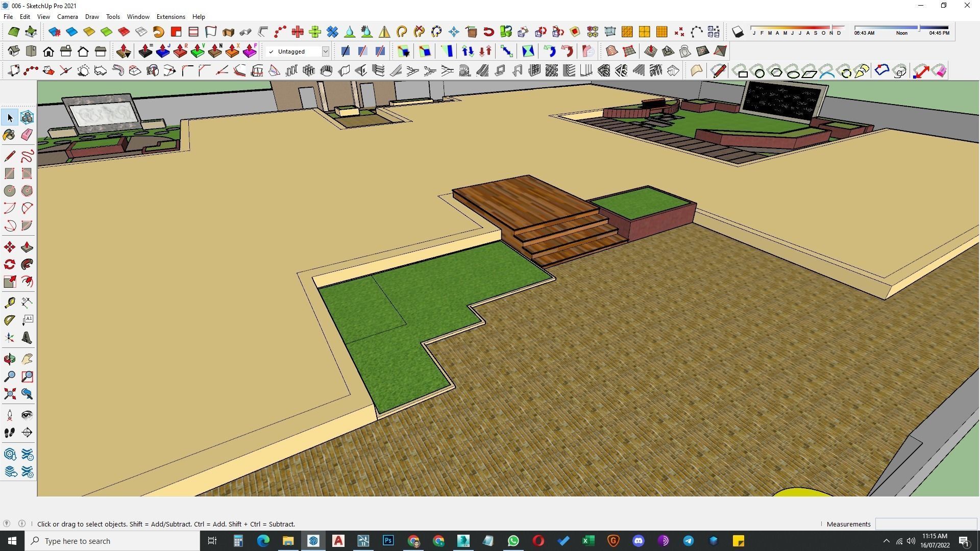Viewport: 980px width, 551px height.
Task: Switch to the Iso house view
Action: pos(14,52)
